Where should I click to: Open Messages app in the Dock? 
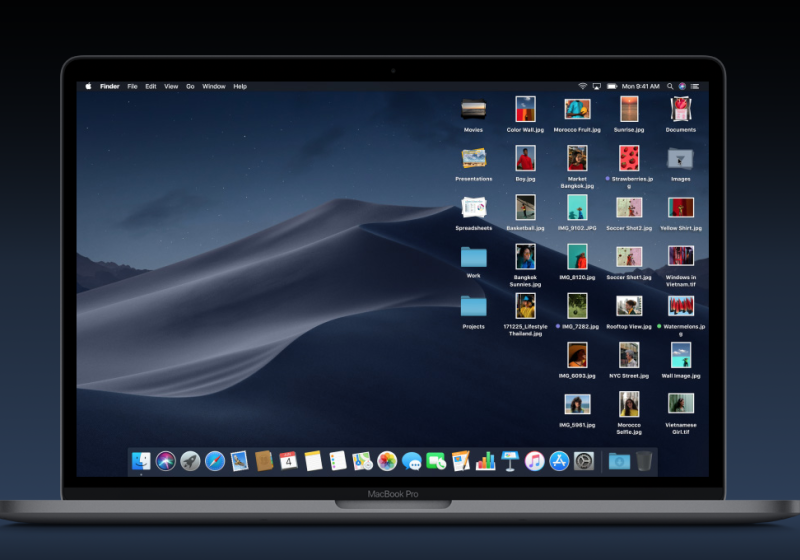click(411, 461)
